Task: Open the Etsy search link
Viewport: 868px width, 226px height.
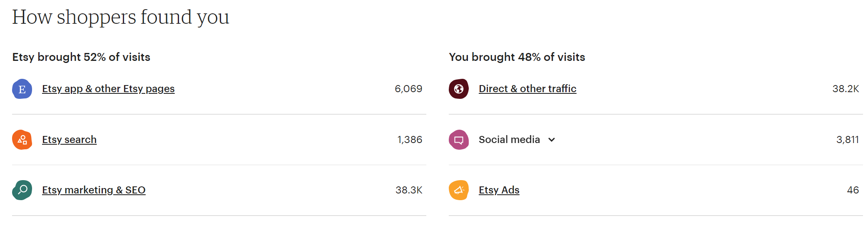Action: click(69, 140)
